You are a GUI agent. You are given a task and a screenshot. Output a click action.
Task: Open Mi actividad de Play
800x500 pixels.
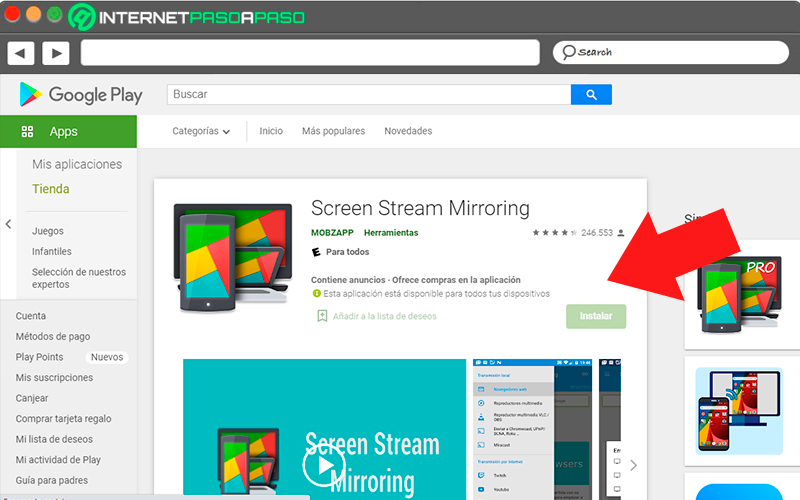pos(58,460)
